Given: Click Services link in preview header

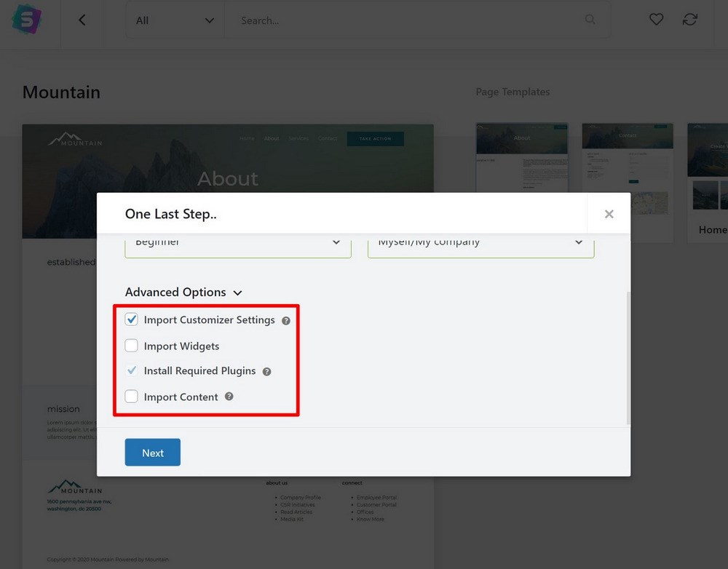Looking at the screenshot, I should pos(298,138).
